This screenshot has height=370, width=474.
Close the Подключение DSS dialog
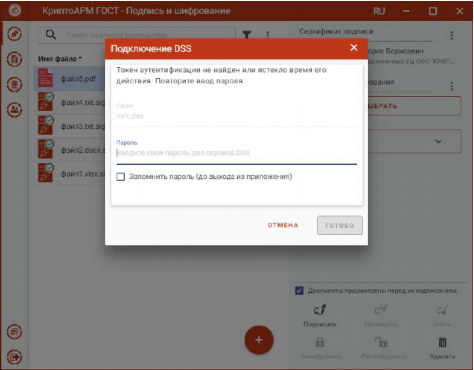point(354,48)
